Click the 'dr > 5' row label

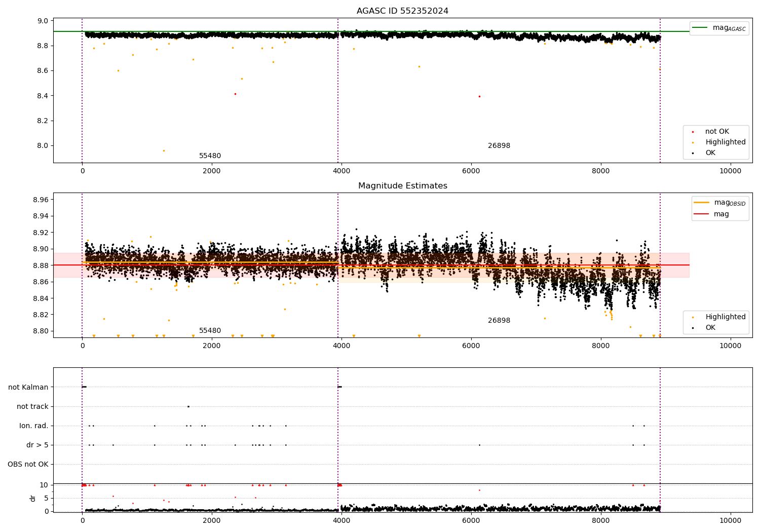(x=37, y=445)
